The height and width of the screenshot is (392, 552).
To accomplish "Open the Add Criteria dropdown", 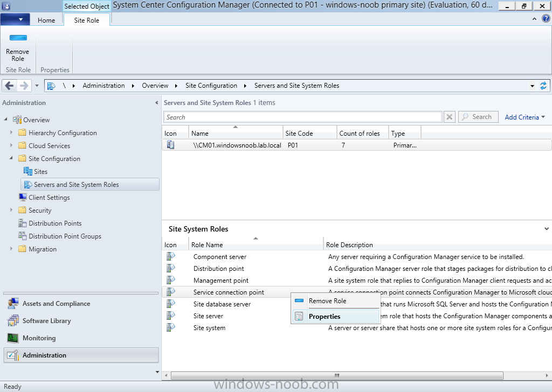I will tap(525, 117).
